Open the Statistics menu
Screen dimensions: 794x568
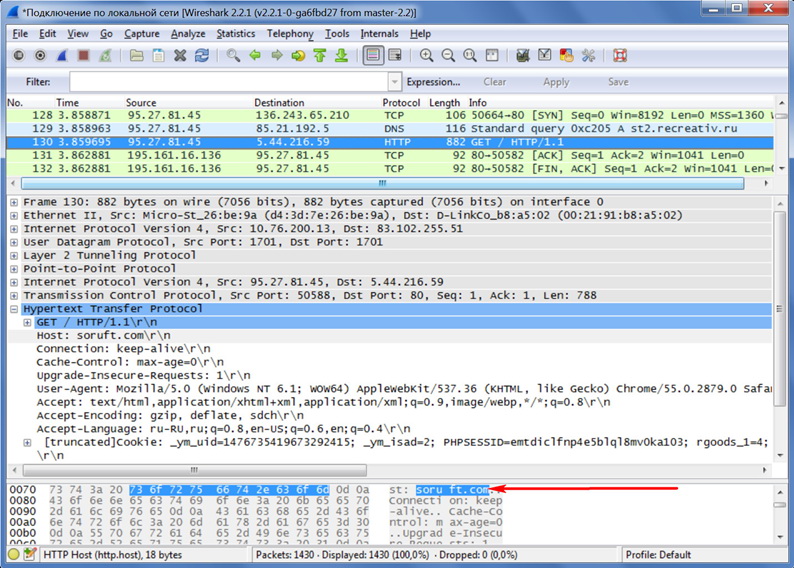pyautogui.click(x=235, y=33)
